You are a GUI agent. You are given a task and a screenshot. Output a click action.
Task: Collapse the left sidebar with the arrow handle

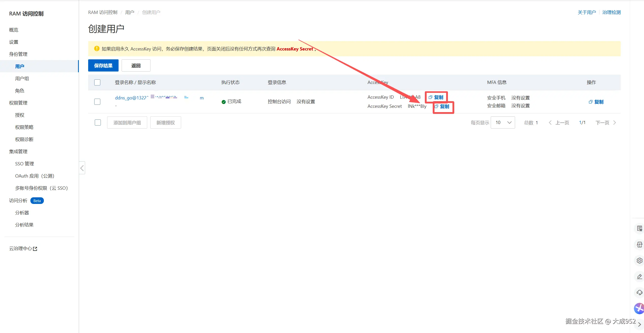(82, 168)
